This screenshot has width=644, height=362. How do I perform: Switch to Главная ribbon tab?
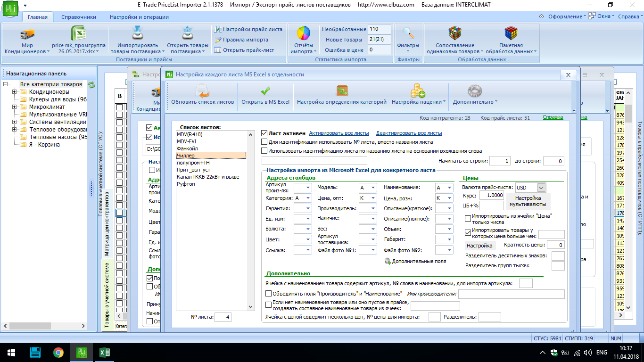click(38, 17)
